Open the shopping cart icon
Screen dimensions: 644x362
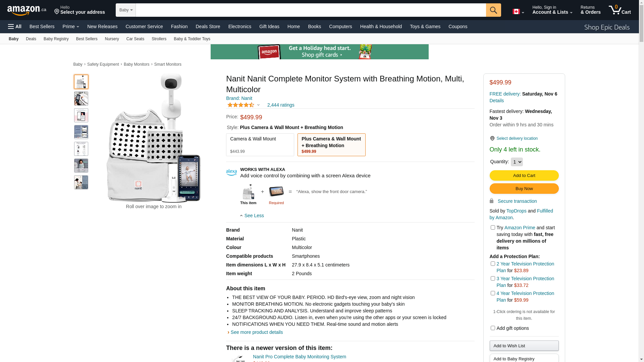[x=620, y=10]
